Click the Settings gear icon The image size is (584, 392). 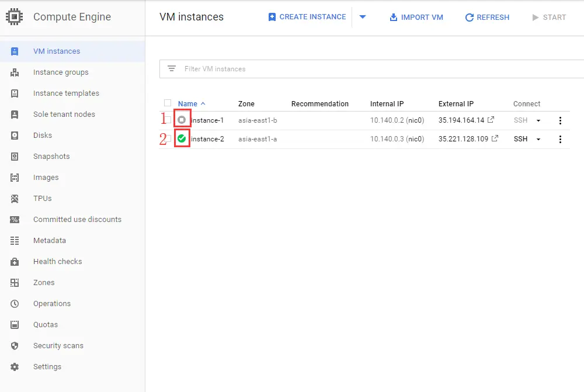[15, 367]
